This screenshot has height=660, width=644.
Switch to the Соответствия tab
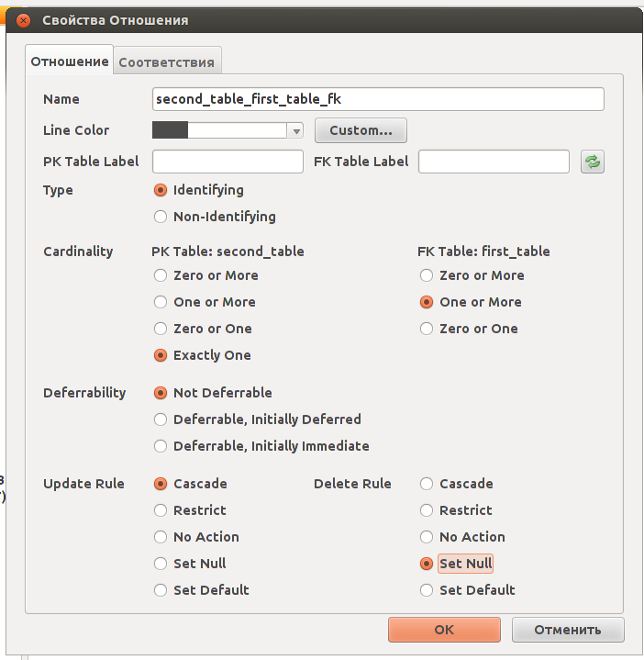167,62
